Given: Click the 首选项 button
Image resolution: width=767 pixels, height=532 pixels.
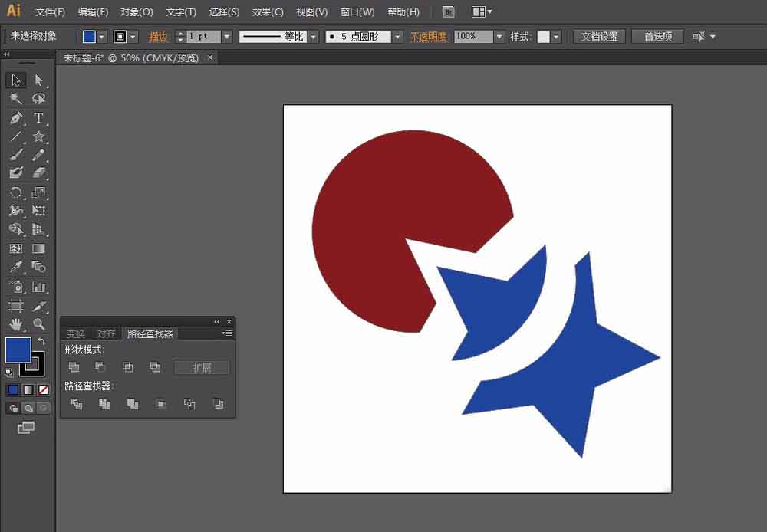Looking at the screenshot, I should (x=657, y=37).
